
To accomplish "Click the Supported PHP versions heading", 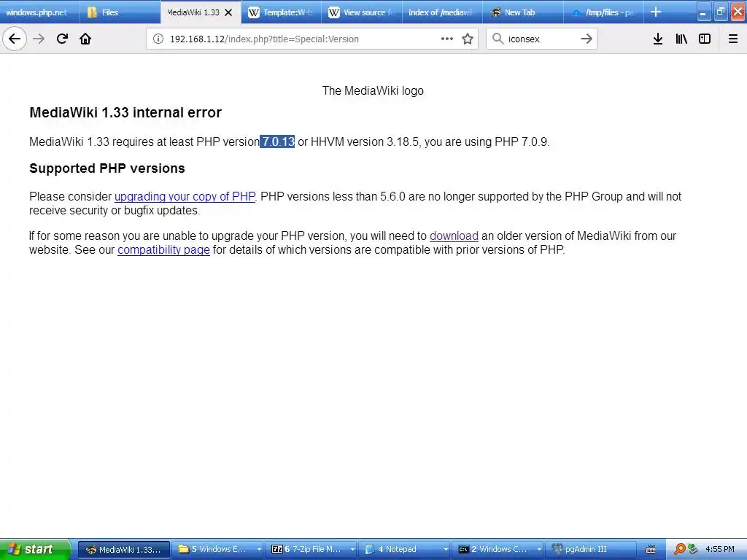I will pyautogui.click(x=107, y=168).
